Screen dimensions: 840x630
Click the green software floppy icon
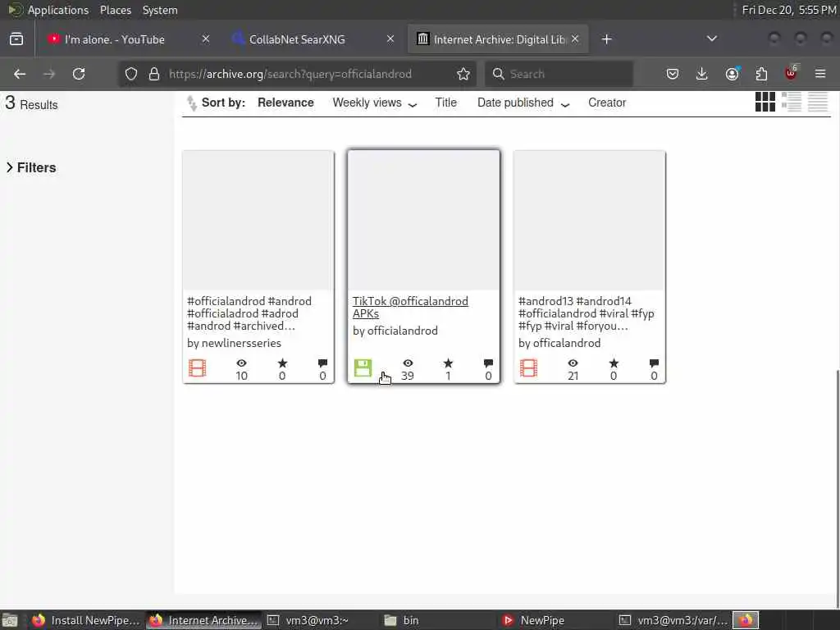pos(363,368)
